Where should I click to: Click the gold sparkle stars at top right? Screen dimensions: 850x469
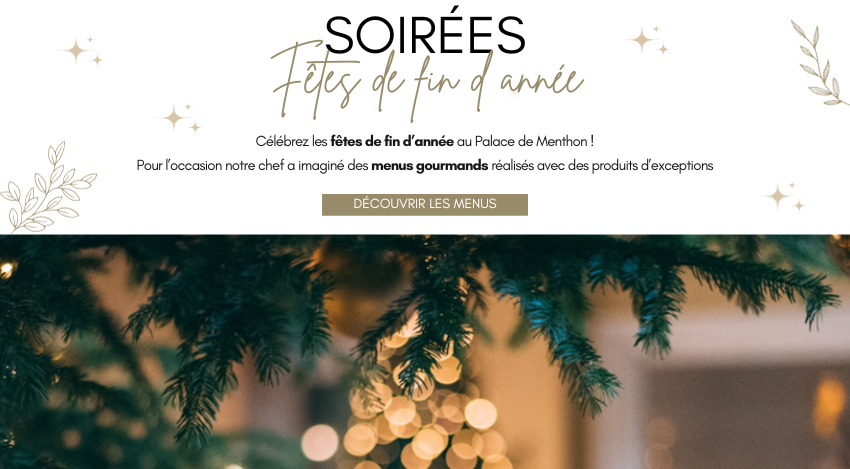(x=648, y=41)
